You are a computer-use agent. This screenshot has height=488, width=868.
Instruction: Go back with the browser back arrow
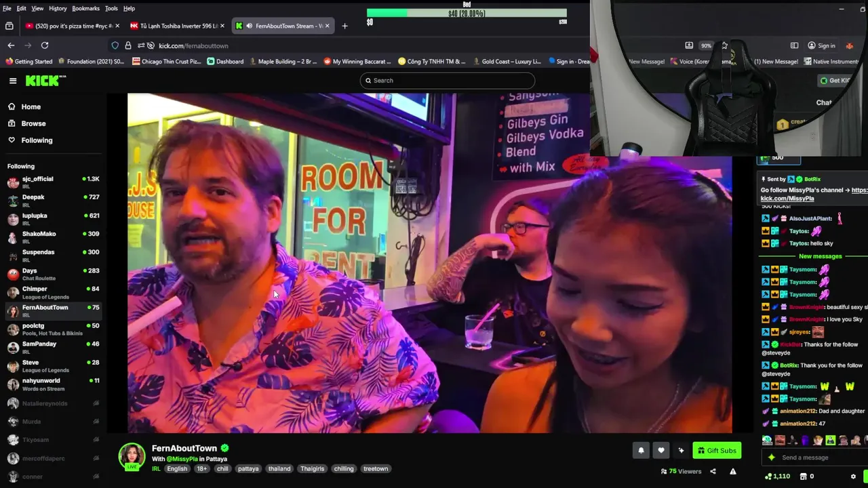(x=11, y=45)
